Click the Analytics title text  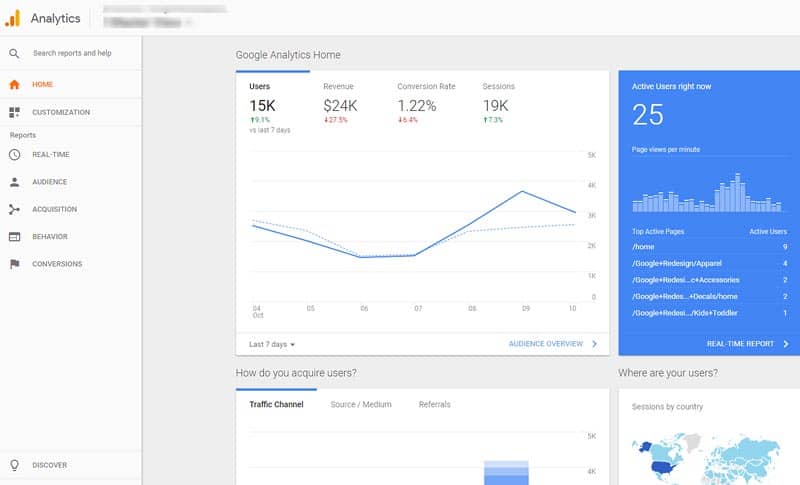[56, 18]
